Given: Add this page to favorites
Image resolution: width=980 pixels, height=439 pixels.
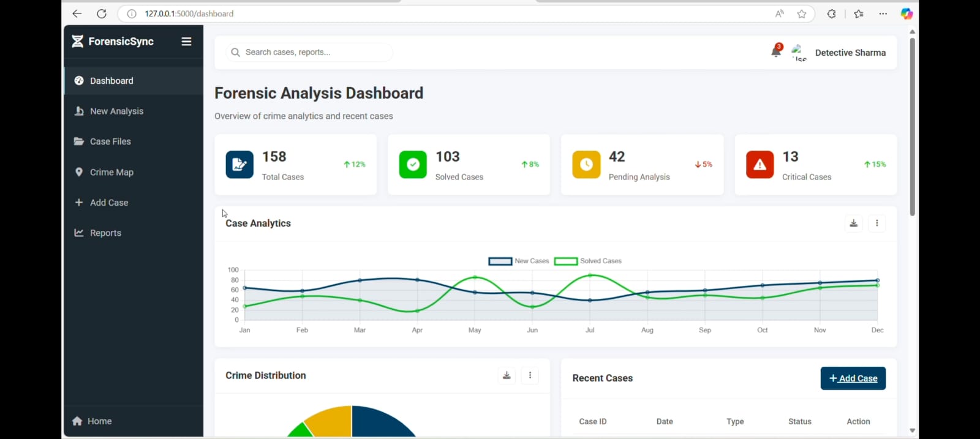Looking at the screenshot, I should coord(802,13).
